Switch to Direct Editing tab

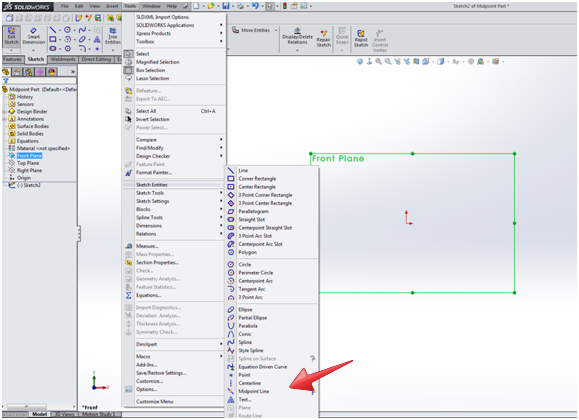pos(96,59)
